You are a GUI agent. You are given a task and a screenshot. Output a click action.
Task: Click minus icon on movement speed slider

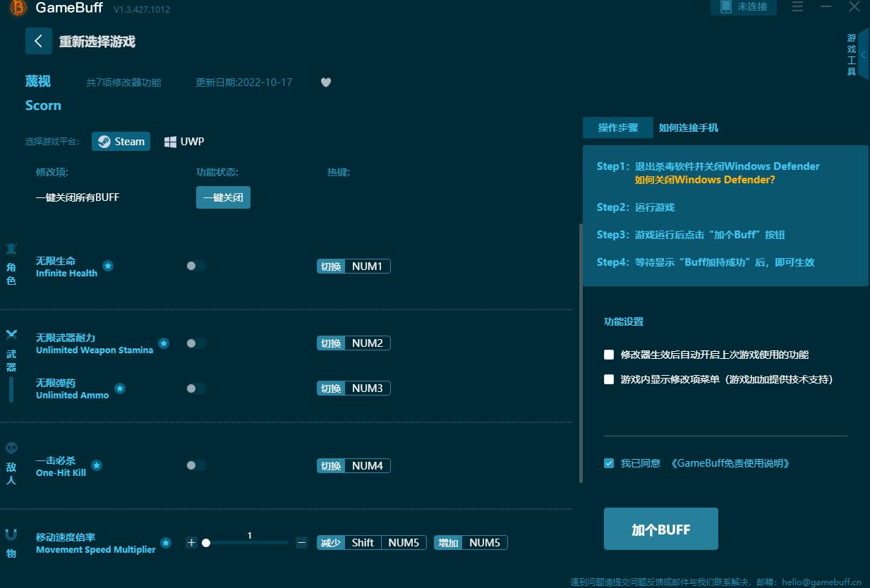302,543
